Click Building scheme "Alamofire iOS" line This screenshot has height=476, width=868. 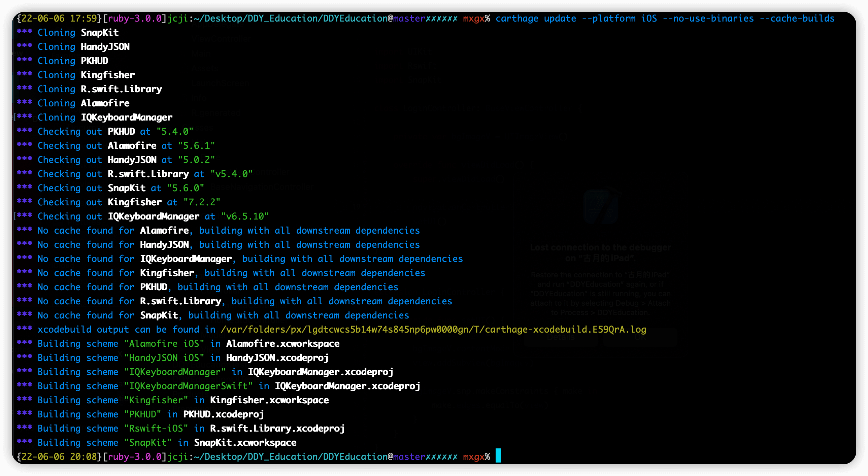pos(178,344)
